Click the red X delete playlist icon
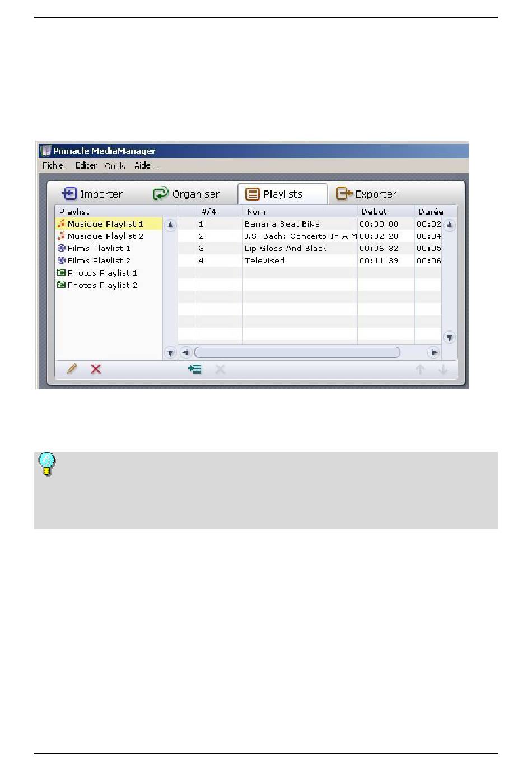 (96, 369)
